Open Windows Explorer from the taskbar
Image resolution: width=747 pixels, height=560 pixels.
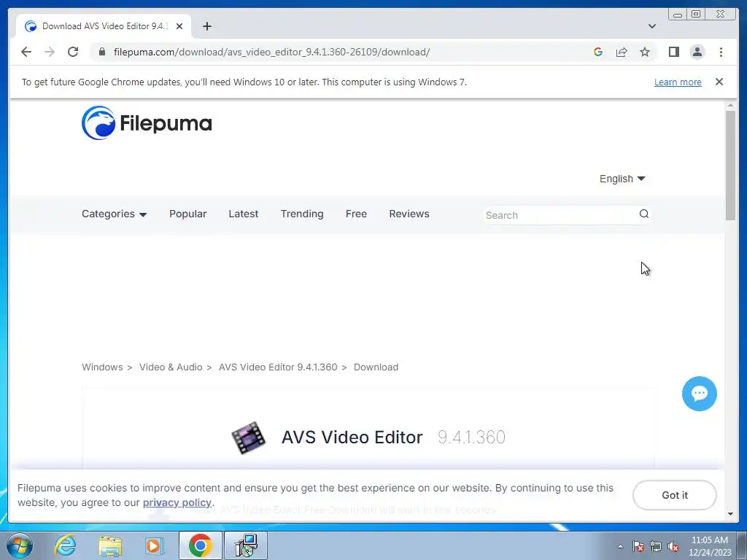[110, 545]
